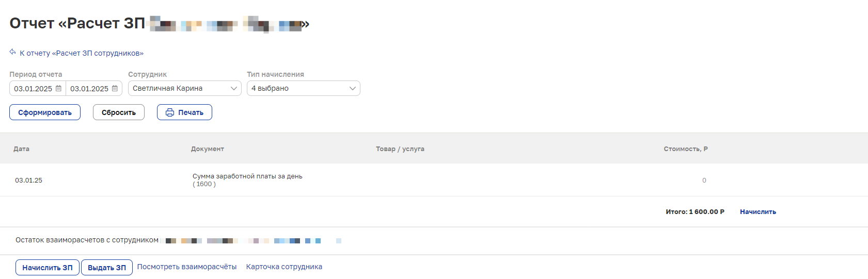This screenshot has height=279, width=868.
Task: Click the Стоимость, Р column header
Action: [686, 149]
